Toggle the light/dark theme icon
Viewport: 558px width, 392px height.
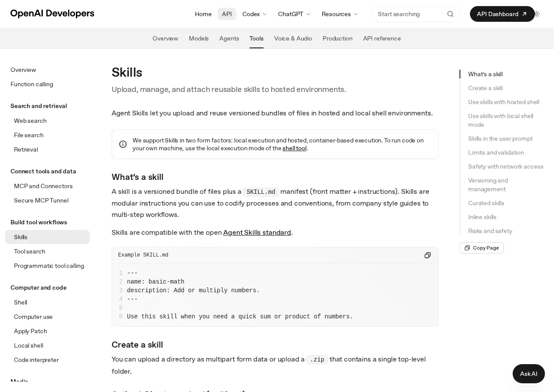537,14
